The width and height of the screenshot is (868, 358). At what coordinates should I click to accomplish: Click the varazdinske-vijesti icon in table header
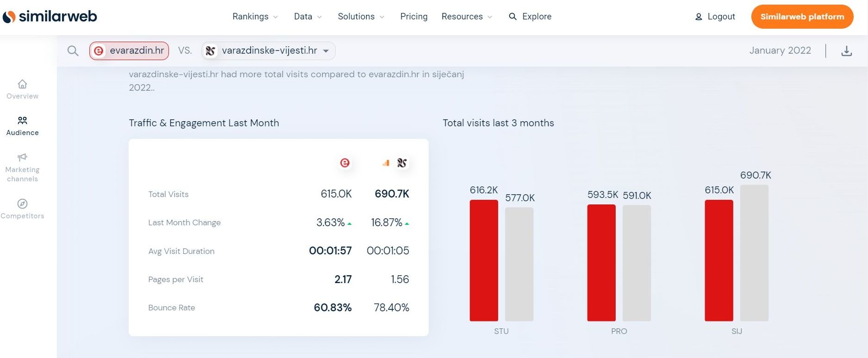402,163
